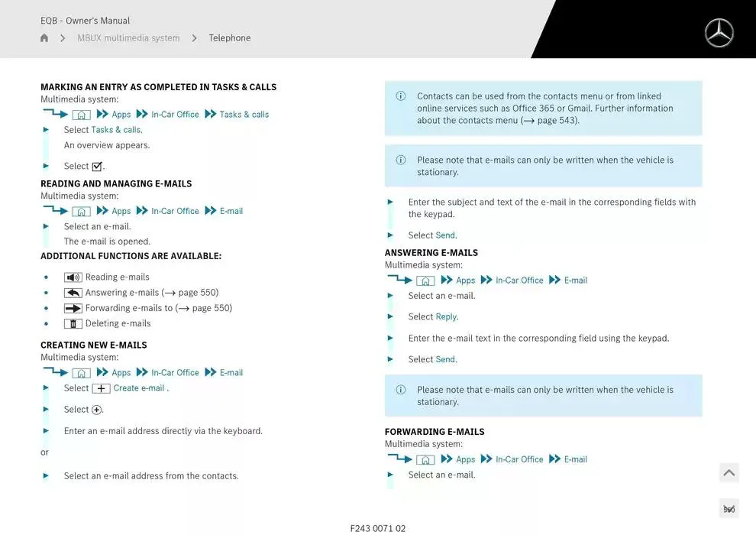Click the page number indicator button

(729, 509)
